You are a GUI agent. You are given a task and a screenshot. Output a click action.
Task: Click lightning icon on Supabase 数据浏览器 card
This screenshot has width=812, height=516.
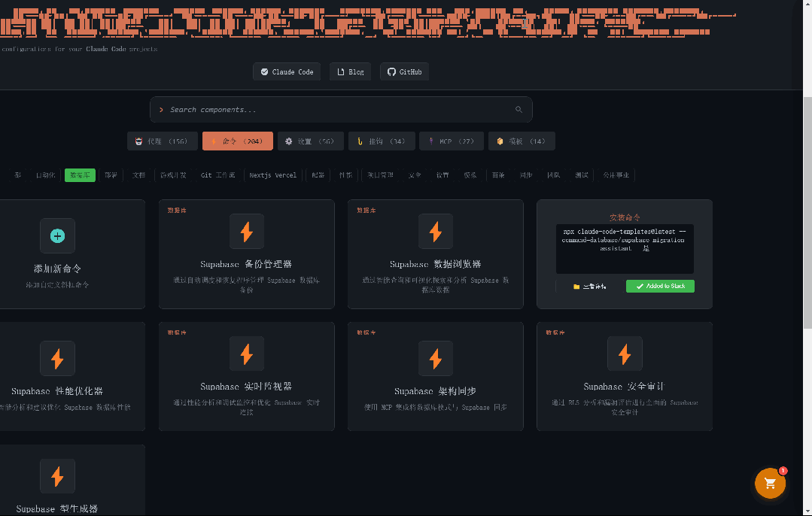(436, 232)
